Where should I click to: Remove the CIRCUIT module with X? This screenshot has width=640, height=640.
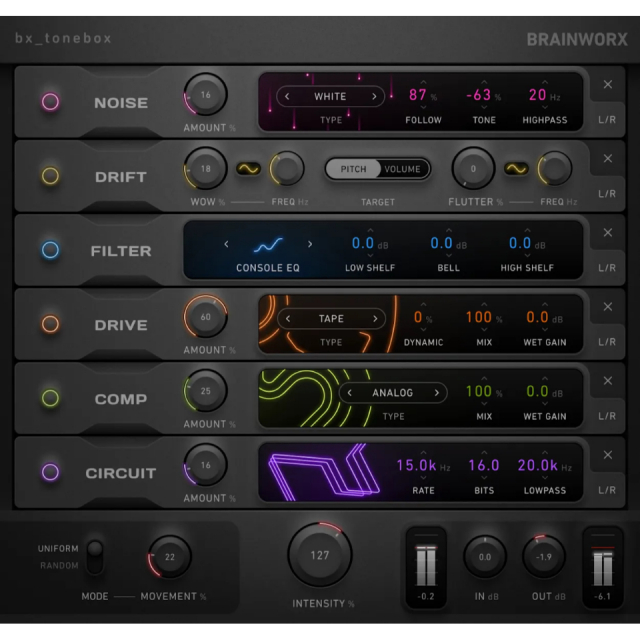tap(608, 455)
